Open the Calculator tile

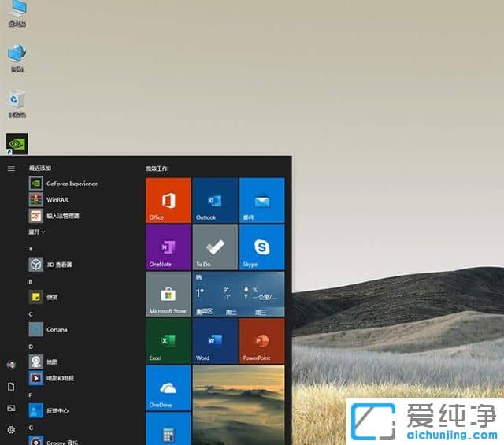(x=169, y=430)
